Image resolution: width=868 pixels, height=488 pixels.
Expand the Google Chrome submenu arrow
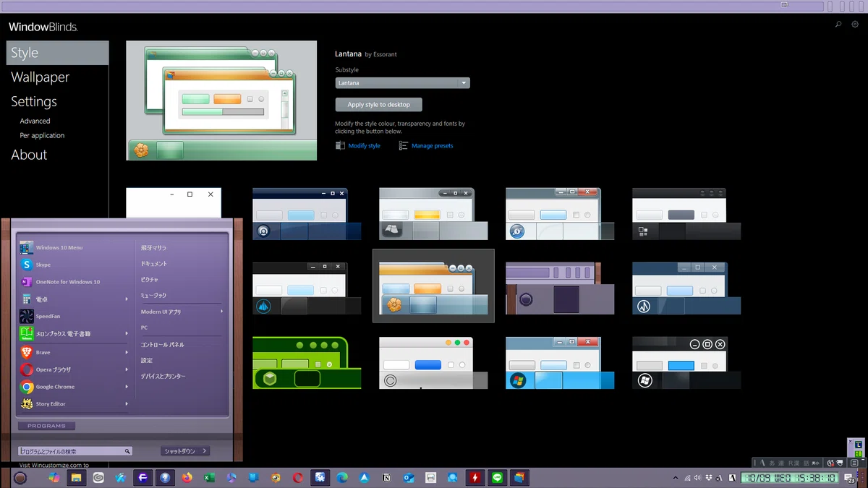127,387
